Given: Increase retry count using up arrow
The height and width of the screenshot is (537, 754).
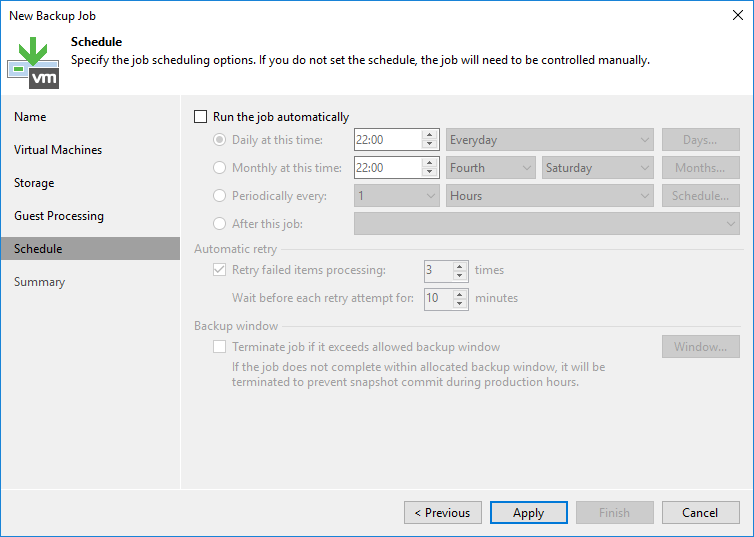Looking at the screenshot, I should pyautogui.click(x=460, y=265).
